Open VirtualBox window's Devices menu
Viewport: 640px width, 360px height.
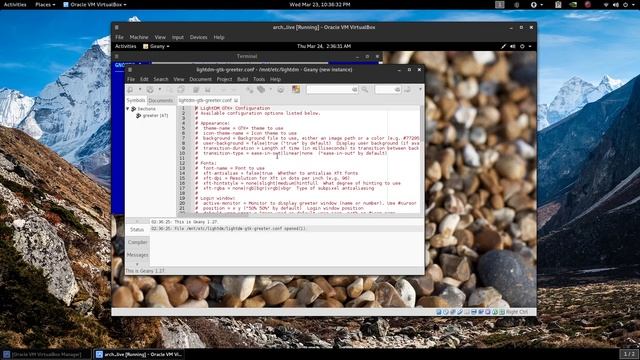198,37
